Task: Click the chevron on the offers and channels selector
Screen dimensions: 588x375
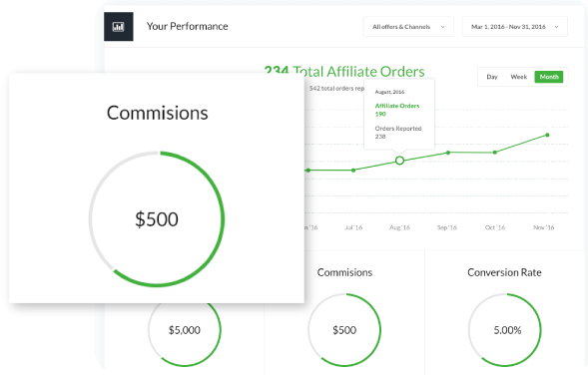Action: pos(443,27)
